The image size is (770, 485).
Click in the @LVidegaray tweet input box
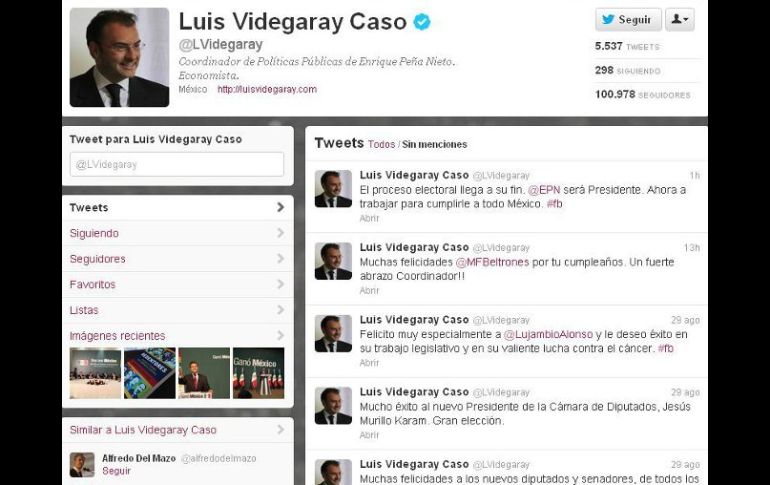177,164
